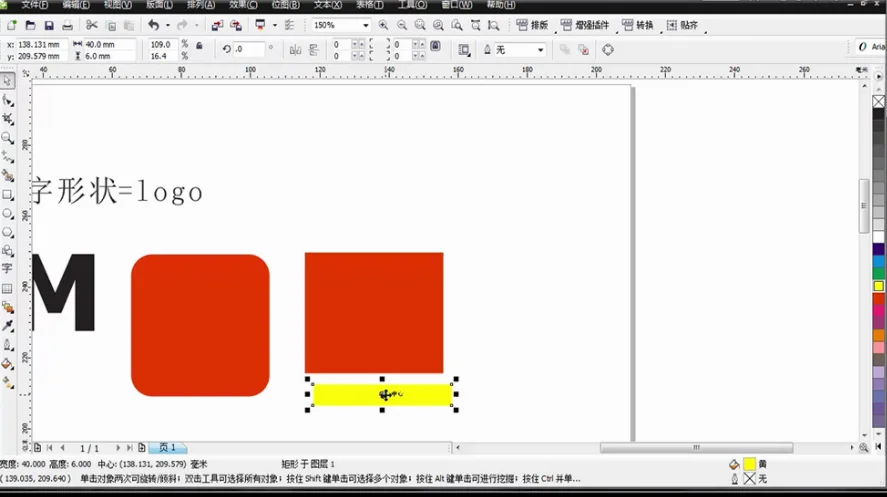Open the 编辑(E) menu
887x497 pixels.
76,5
